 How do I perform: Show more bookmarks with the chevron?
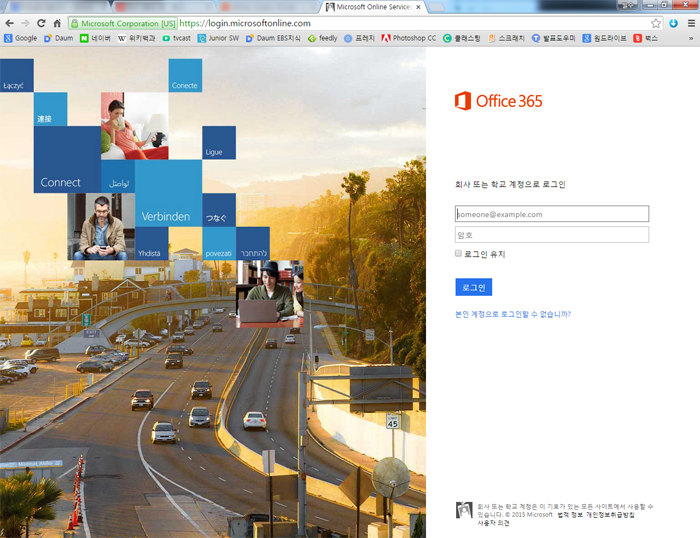tap(691, 38)
